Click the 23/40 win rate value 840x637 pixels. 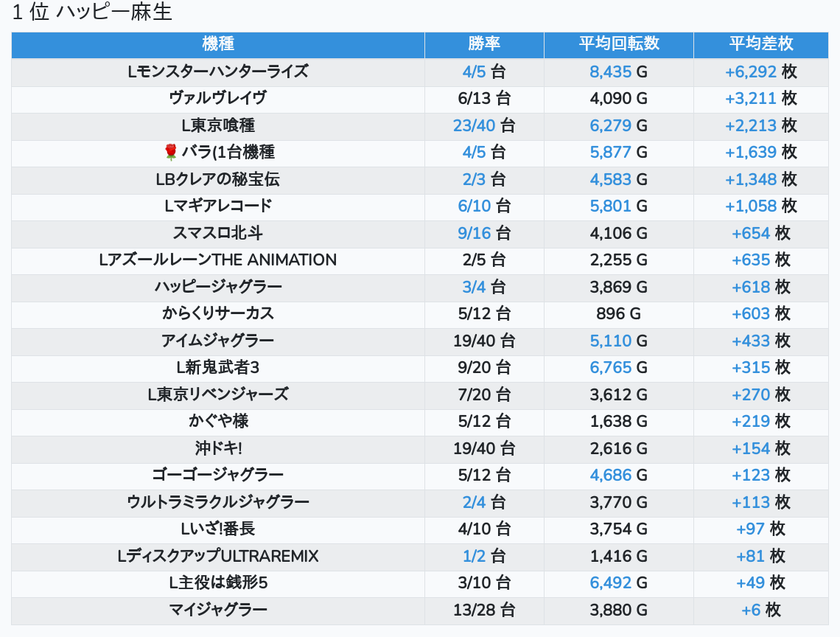coord(474,125)
